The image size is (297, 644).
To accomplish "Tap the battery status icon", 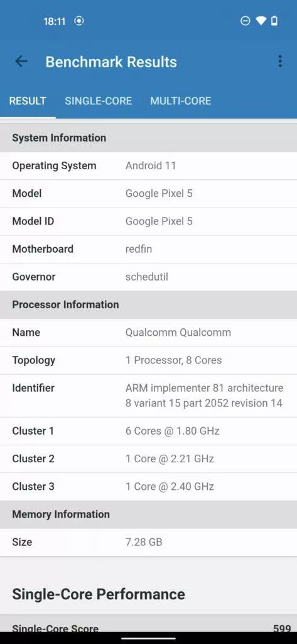I will (x=274, y=21).
